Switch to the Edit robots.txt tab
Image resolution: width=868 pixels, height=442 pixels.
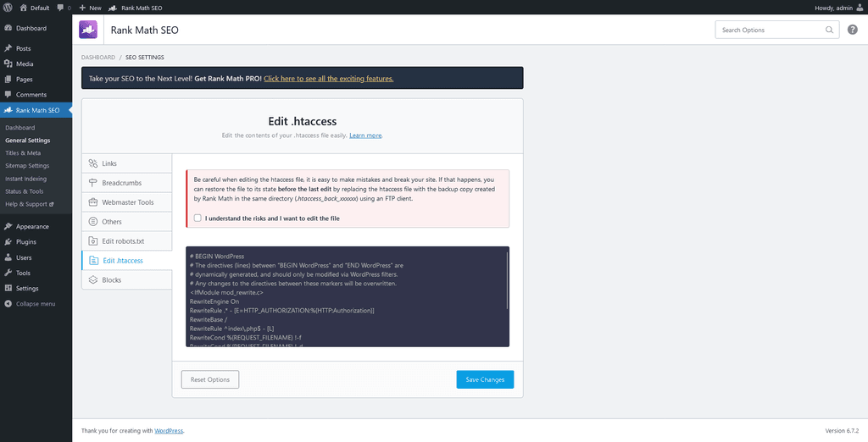point(127,241)
